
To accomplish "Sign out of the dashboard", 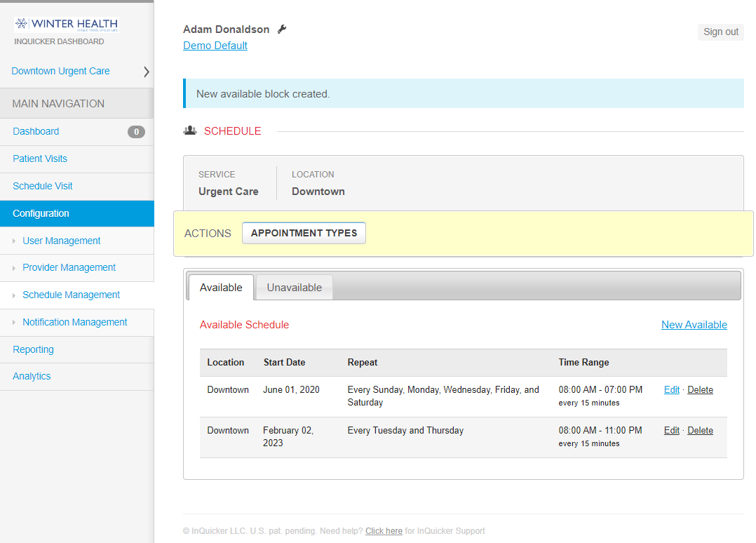I will [720, 31].
